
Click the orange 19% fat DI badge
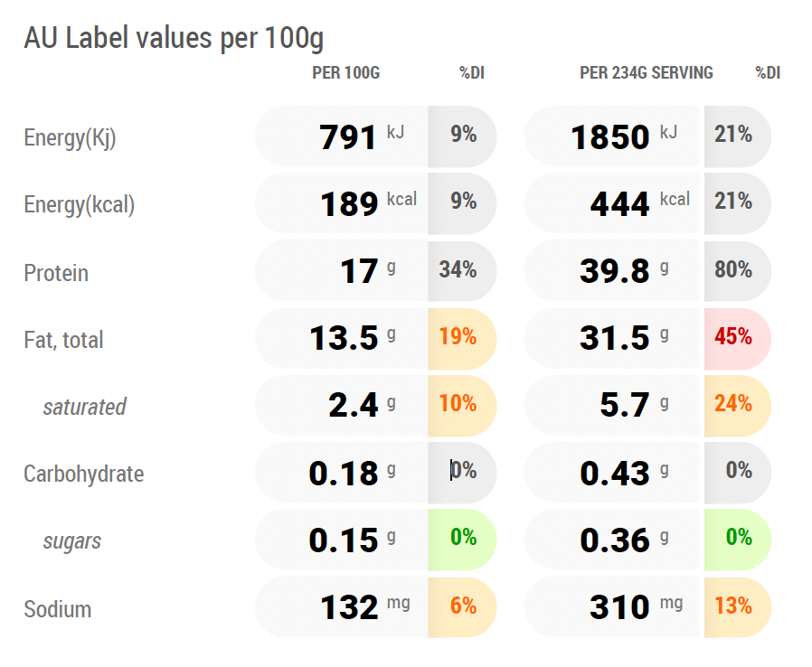pos(462,338)
